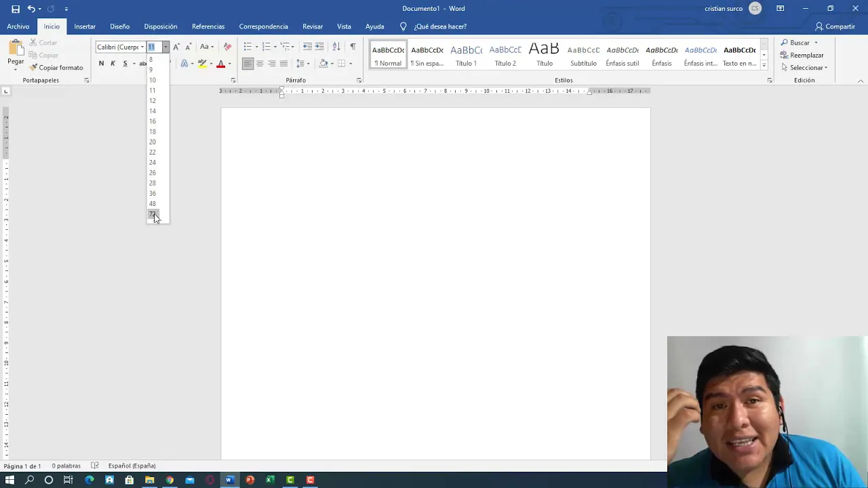
Task: Expand the styles gallery more arrow
Action: 764,65
